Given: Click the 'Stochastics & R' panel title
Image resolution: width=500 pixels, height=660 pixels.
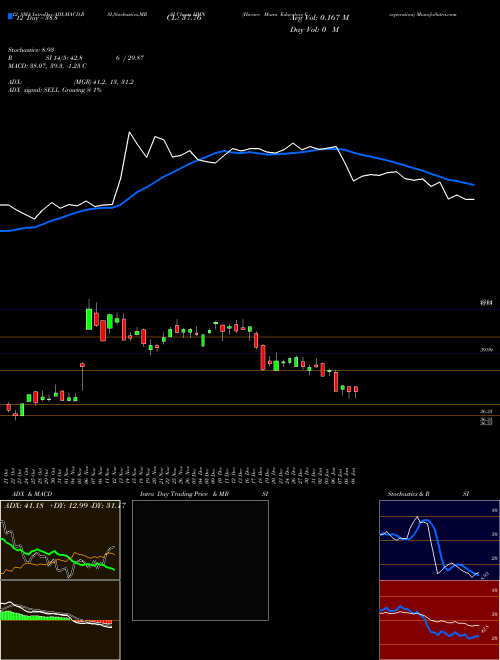Looking at the screenshot, I should pyautogui.click(x=408, y=494).
